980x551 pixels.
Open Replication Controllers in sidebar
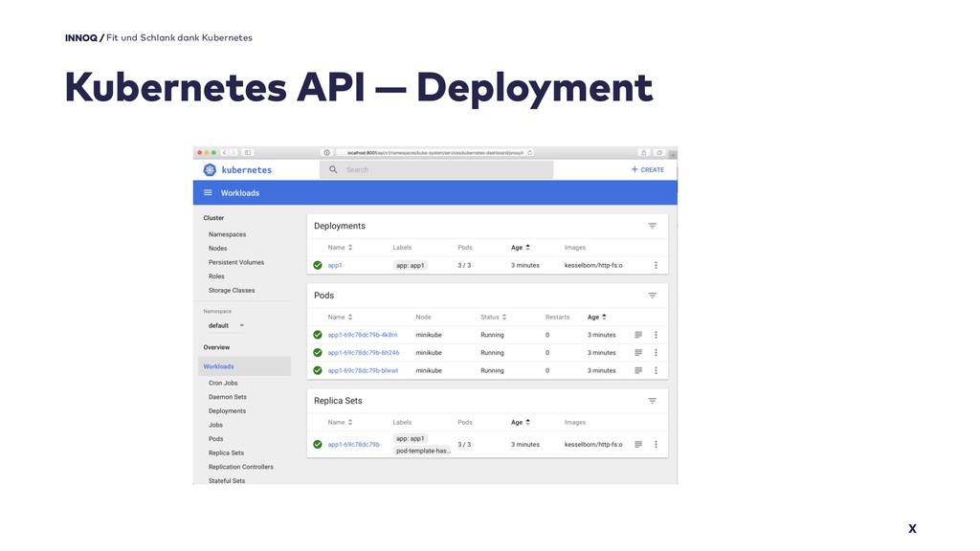click(241, 467)
